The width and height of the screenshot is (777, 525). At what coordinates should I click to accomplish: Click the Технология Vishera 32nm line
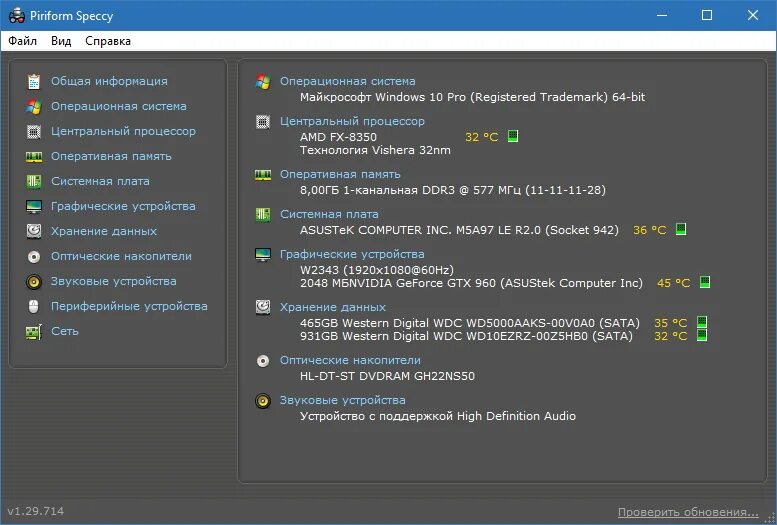pyautogui.click(x=375, y=150)
